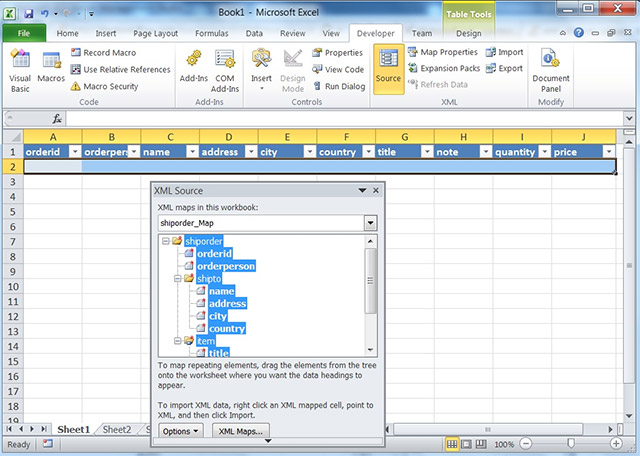Open the orderid column filter dropdown
The height and width of the screenshot is (456, 640).
[75, 152]
